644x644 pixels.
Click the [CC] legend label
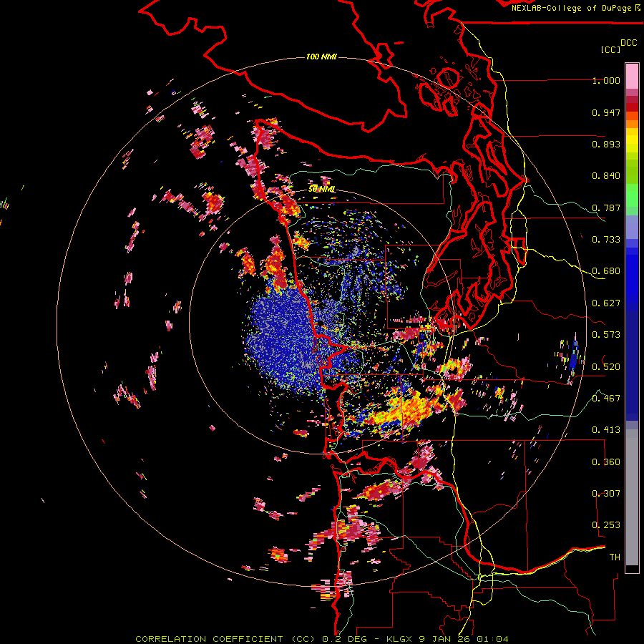click(610, 49)
